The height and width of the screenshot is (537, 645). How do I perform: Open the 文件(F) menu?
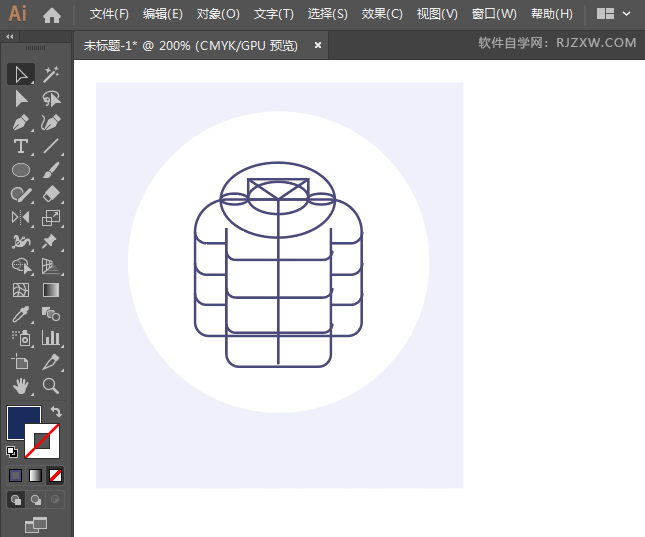coord(109,14)
